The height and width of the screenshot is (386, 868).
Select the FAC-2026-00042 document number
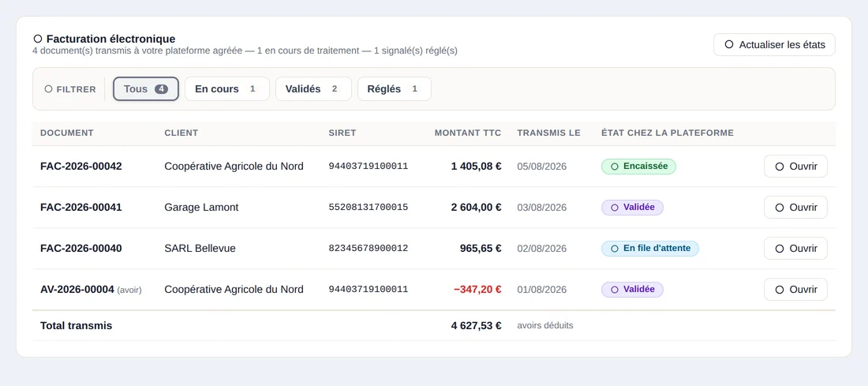81,166
